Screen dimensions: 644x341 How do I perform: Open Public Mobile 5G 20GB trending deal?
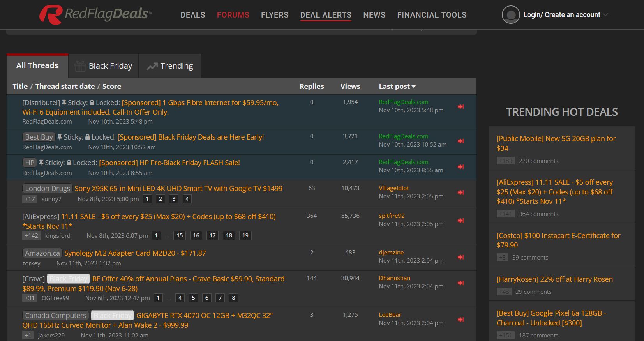pyautogui.click(x=556, y=143)
